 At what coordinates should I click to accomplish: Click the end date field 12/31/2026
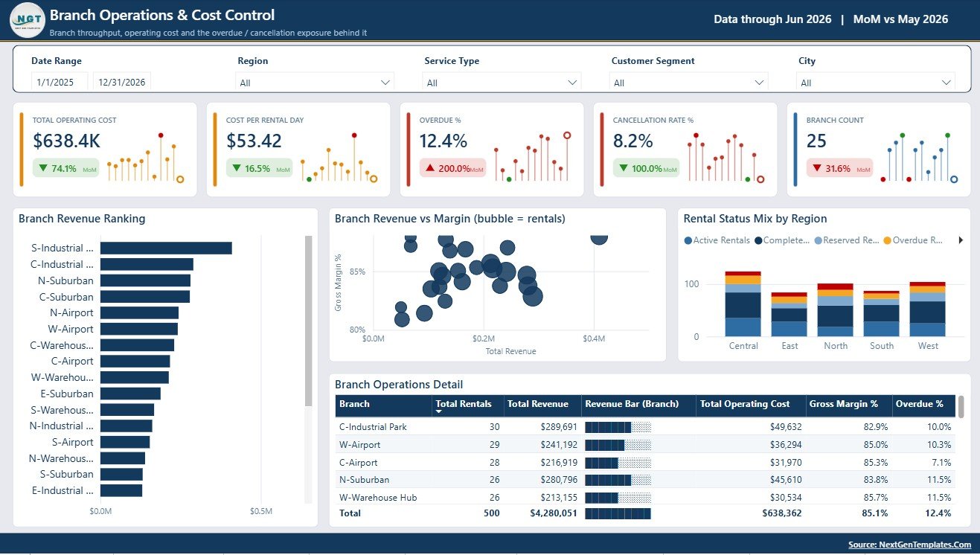pos(122,83)
